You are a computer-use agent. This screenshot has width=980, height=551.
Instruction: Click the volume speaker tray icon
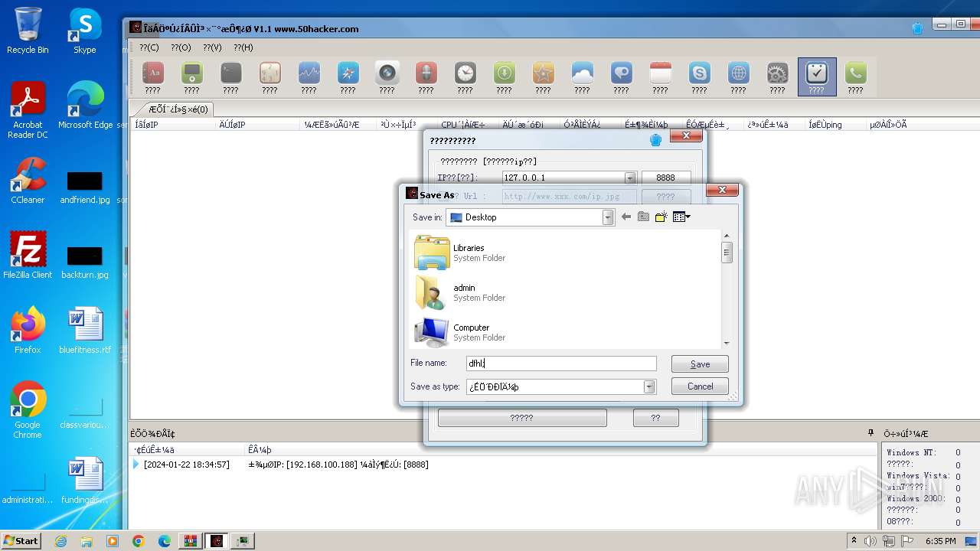point(871,541)
